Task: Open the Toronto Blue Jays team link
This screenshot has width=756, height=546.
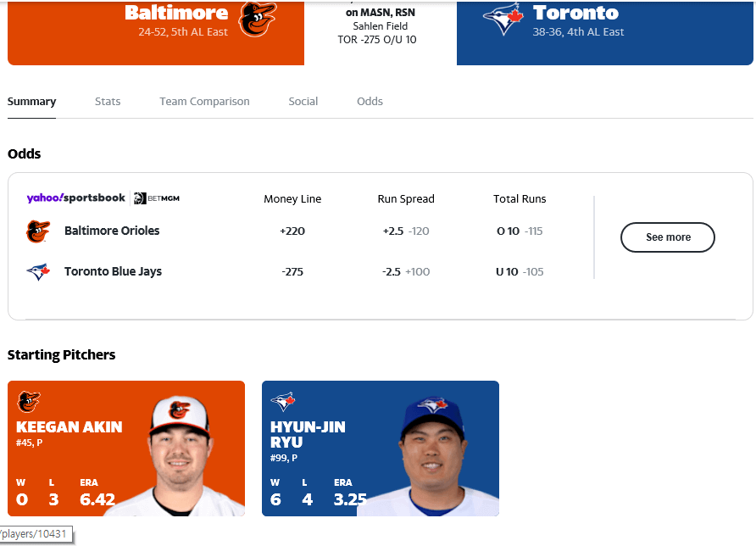Action: [113, 271]
